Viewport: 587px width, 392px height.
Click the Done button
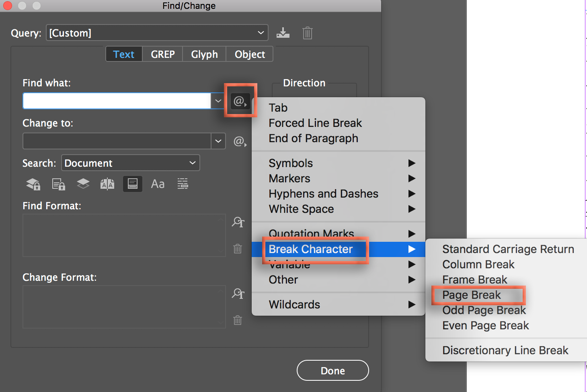tap(332, 370)
